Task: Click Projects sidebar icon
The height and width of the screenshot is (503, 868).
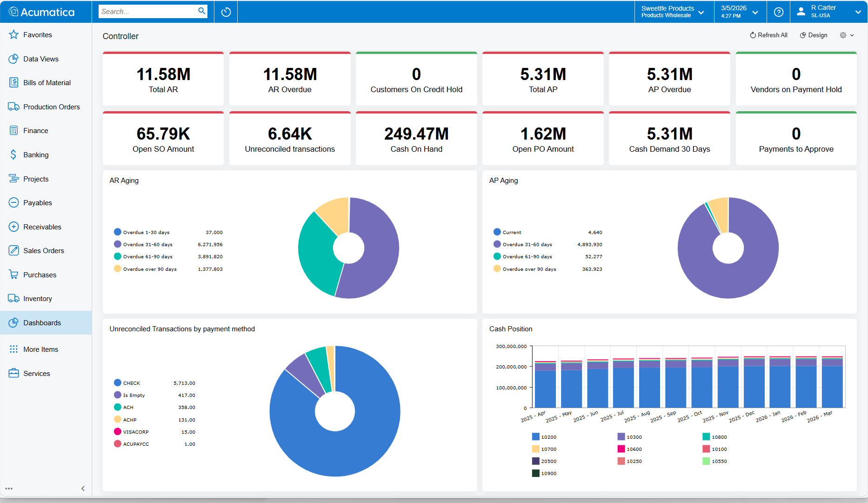Action: [14, 179]
